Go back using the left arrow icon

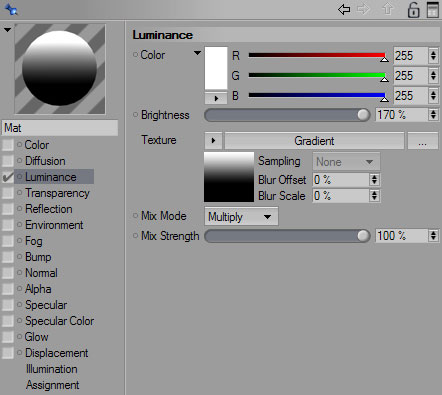[x=344, y=9]
